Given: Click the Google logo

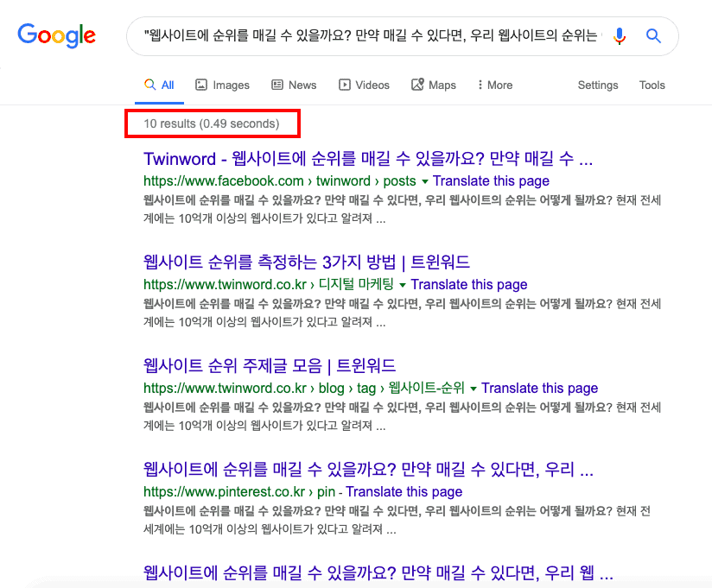Looking at the screenshot, I should (x=57, y=35).
